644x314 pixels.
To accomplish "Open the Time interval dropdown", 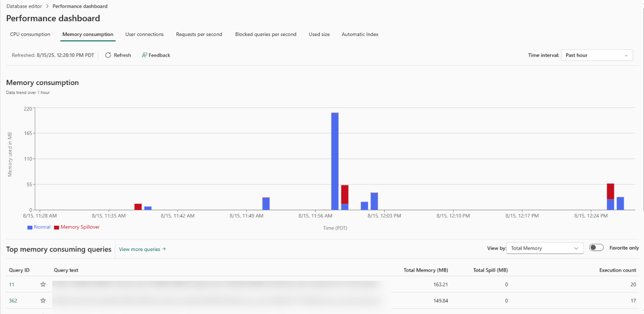I will coord(597,55).
